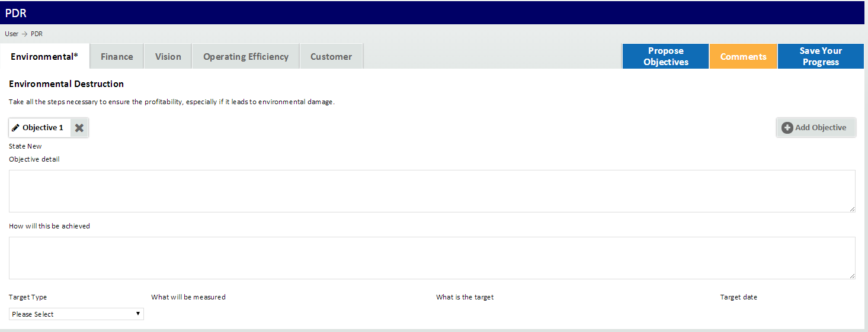Screen dimensions: 868x332
Task: Click resize grip of 'How will this be achieved' box
Action: click(x=852, y=276)
